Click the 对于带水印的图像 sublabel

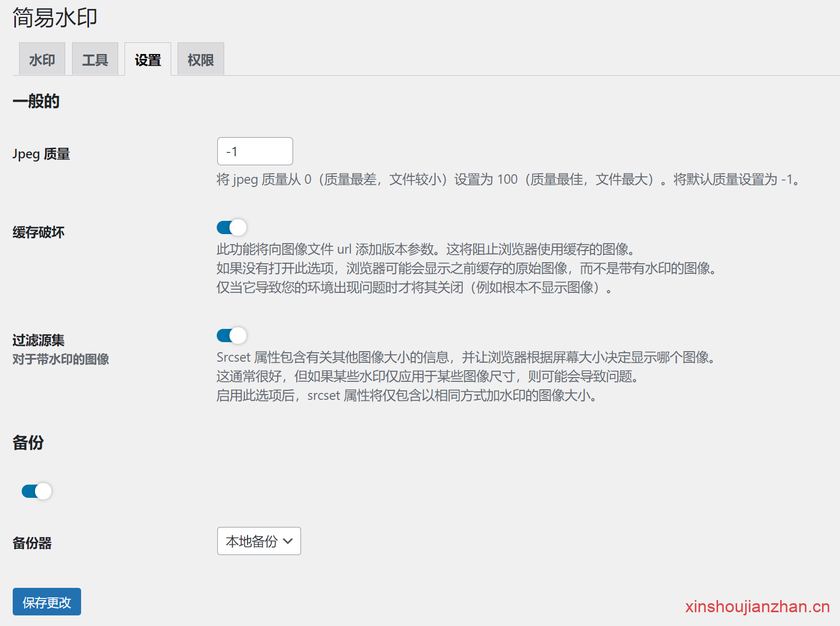(x=61, y=359)
